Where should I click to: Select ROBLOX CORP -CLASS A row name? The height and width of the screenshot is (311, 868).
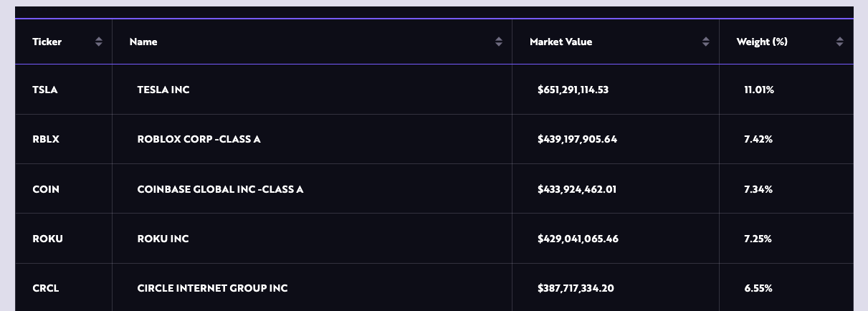199,139
